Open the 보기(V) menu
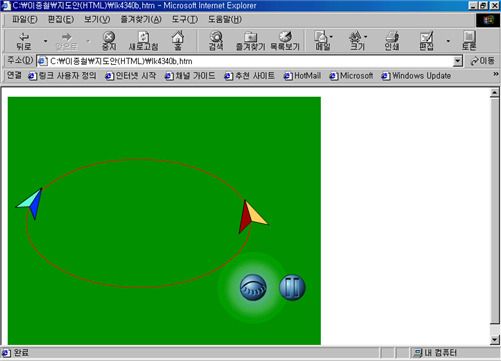Screen dimensions: 501x361 click(x=97, y=19)
